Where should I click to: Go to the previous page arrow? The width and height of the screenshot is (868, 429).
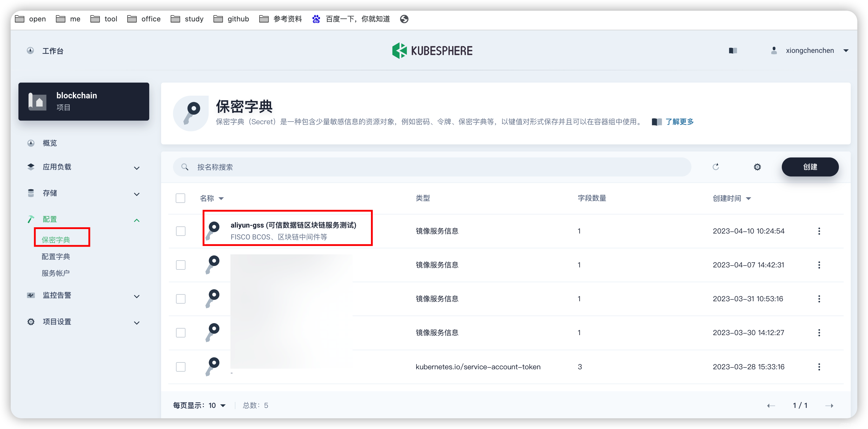(x=771, y=406)
